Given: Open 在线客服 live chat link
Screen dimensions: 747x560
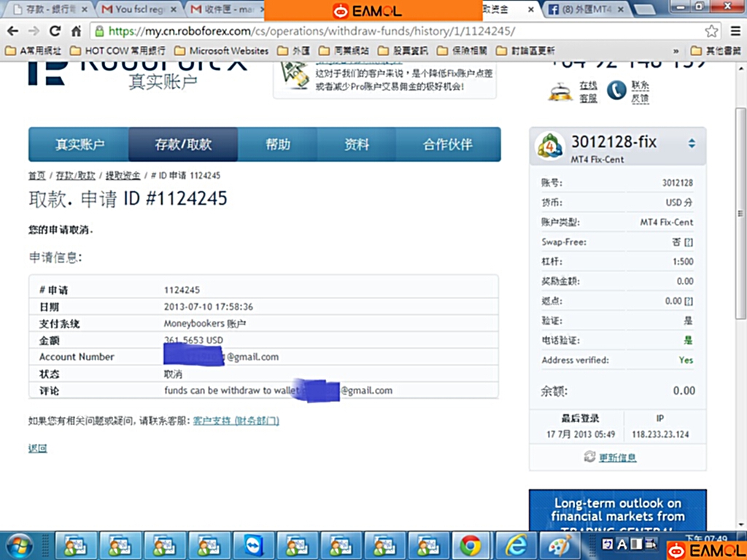Looking at the screenshot, I should 589,91.
